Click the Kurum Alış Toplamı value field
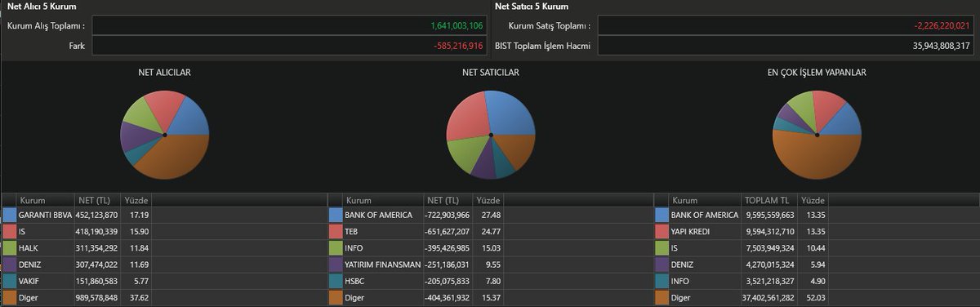Image resolution: width=980 pixels, height=307 pixels. point(289,26)
